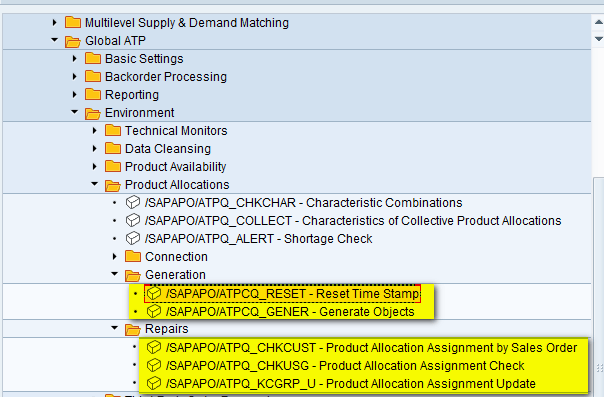The width and height of the screenshot is (604, 397).
Task: Click the transaction icon for /SAPAPO/ATPQ_CHKCUST
Action: tap(154, 347)
